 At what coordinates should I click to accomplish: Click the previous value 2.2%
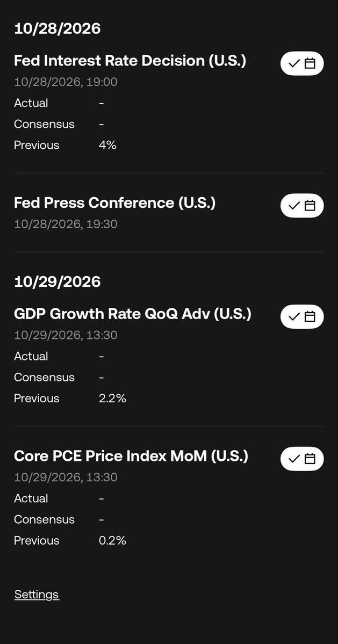[112, 399]
